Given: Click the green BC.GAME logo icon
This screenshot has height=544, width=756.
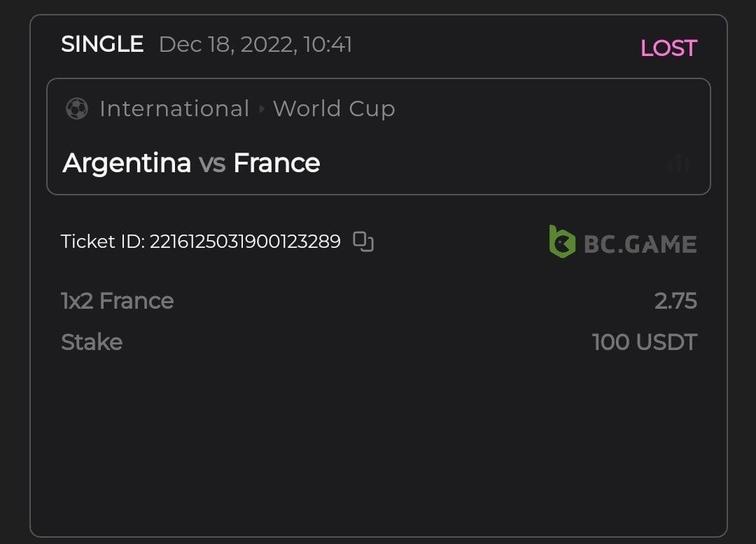Looking at the screenshot, I should (x=561, y=242).
